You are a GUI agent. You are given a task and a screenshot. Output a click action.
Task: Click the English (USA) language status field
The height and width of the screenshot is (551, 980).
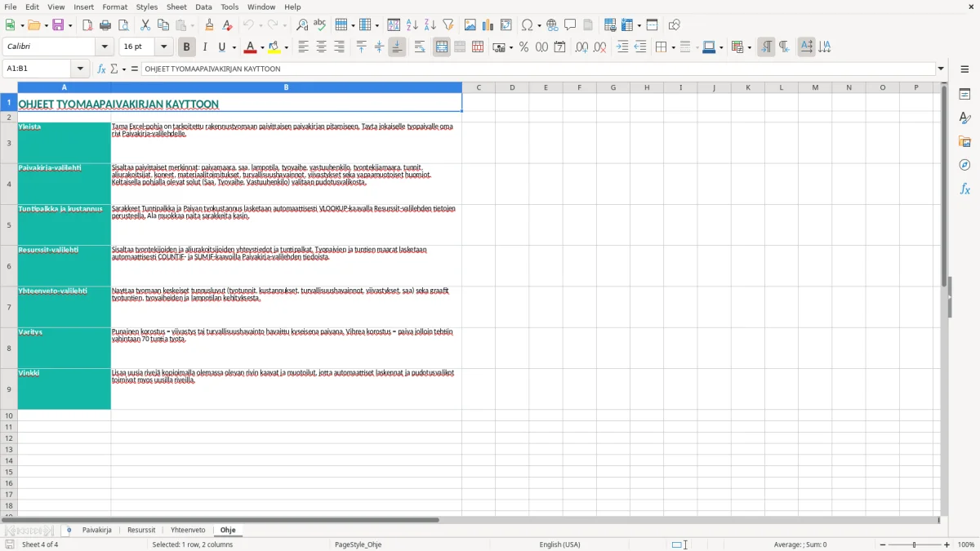560,544
